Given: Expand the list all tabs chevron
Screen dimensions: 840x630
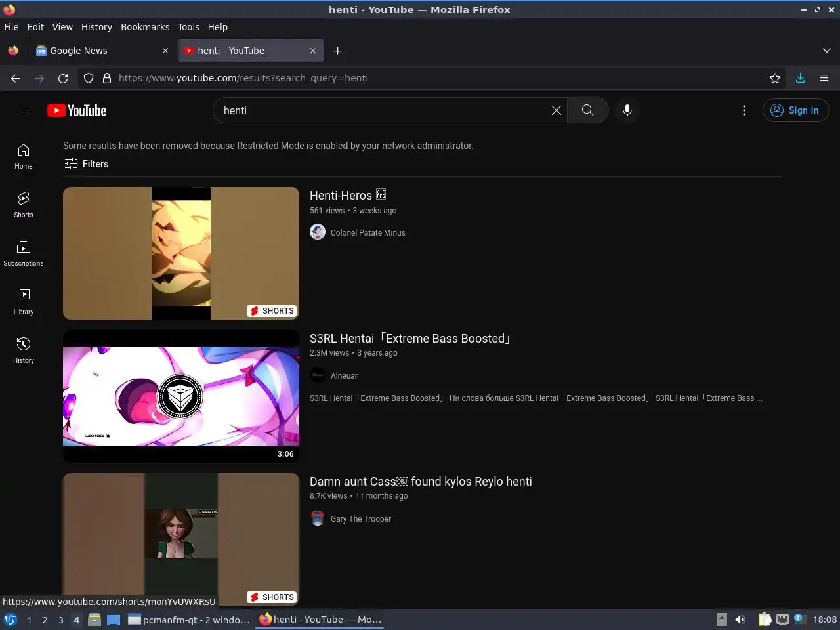Looking at the screenshot, I should pyautogui.click(x=826, y=51).
